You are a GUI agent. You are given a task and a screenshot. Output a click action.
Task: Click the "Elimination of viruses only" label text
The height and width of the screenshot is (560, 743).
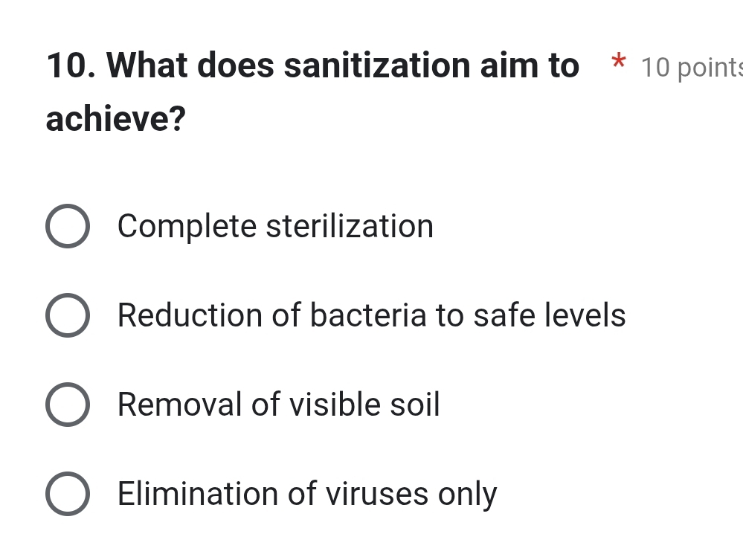pos(307,494)
